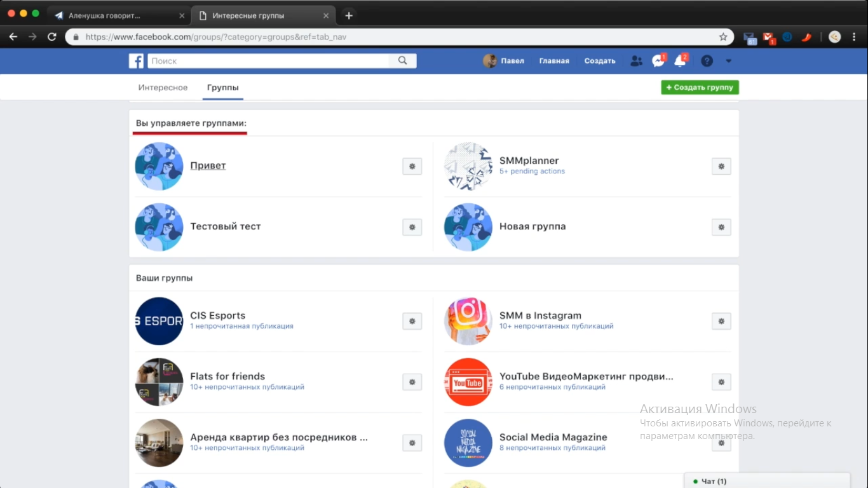
Task: Open the Messenger messages icon
Action: pyautogui.click(x=658, y=61)
